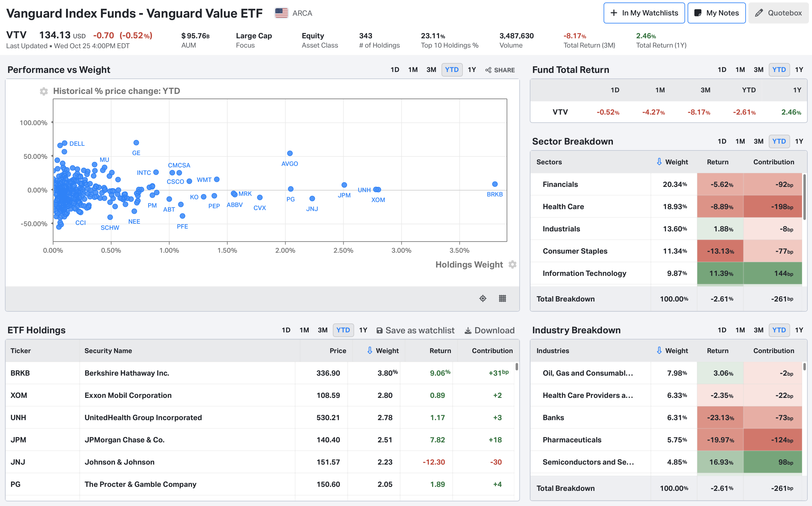
Task: Click the VTV row in Fund Total Return
Action: pos(668,112)
